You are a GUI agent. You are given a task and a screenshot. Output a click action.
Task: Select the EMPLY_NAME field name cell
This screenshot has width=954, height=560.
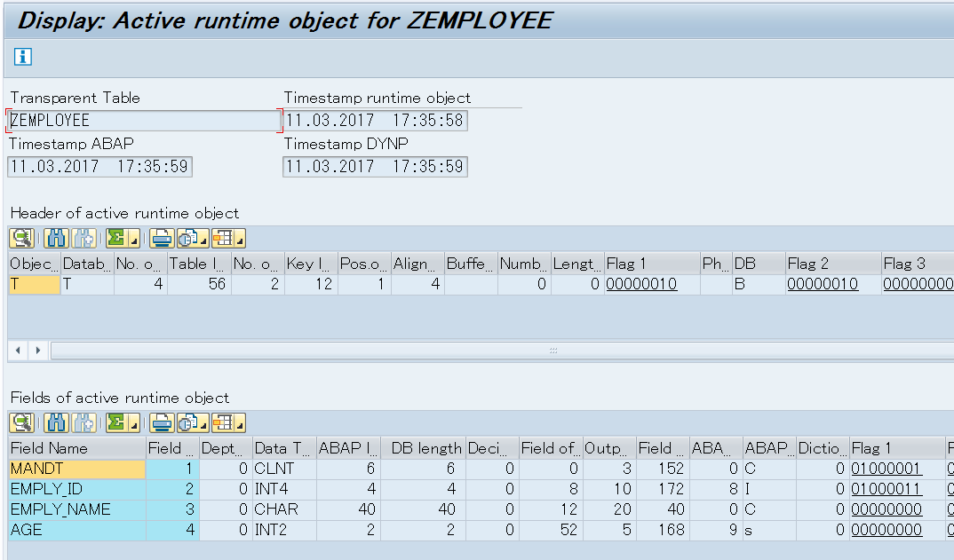click(x=77, y=509)
